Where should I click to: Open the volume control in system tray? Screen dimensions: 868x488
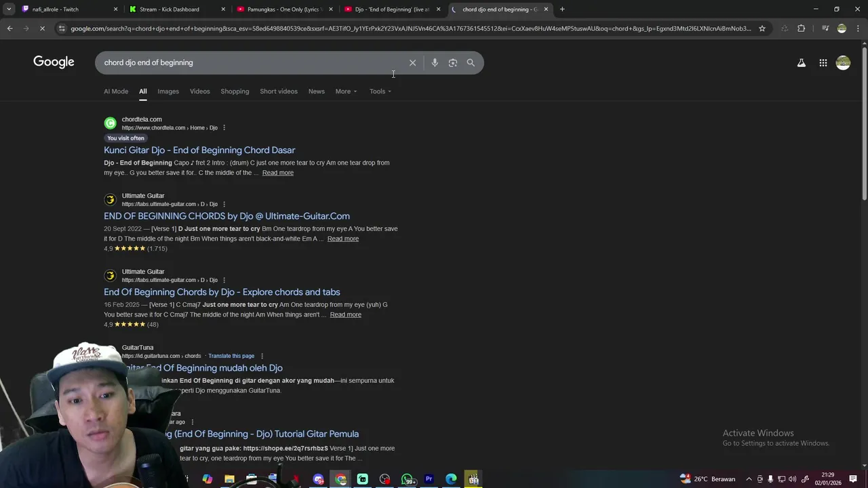[x=792, y=479]
